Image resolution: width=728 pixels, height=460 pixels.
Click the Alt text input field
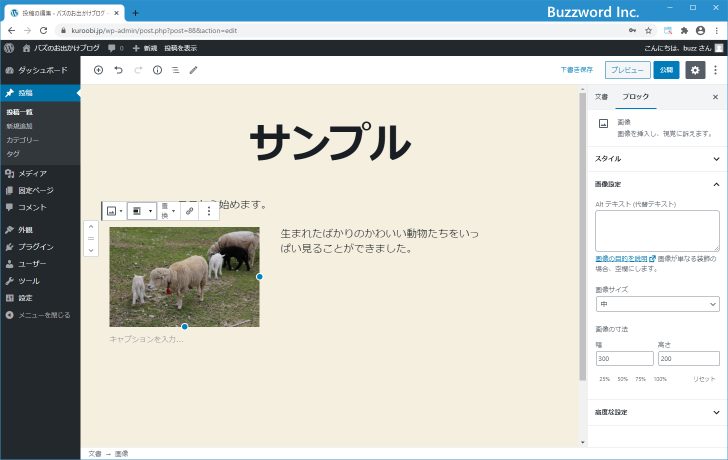[x=656, y=231]
